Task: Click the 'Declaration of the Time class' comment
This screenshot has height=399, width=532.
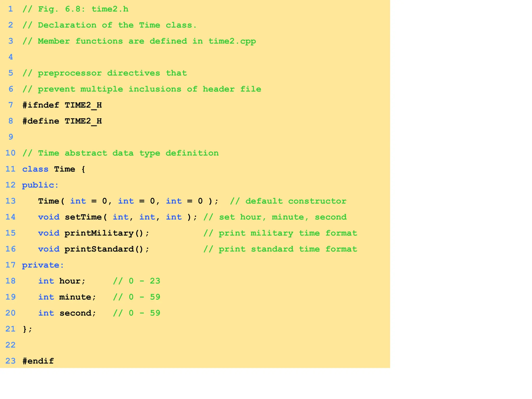Action: (x=117, y=25)
